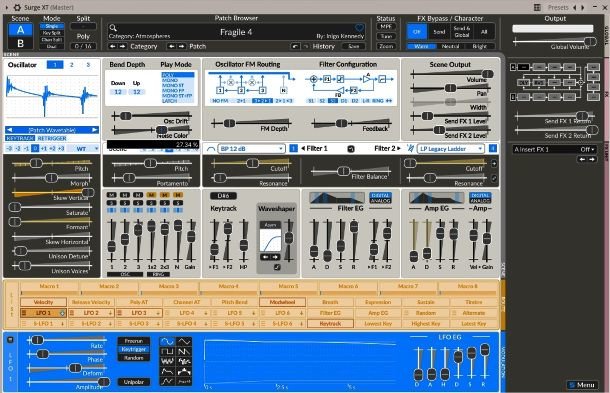The image size is (610, 393).
Task: Favorite the patch with the heart icon
Action: tap(359, 28)
